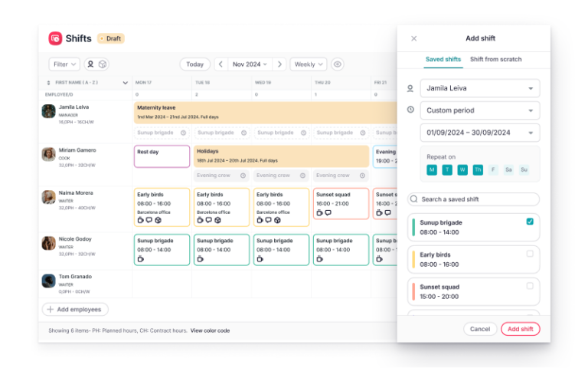Click the cube icon on Naima's Monday shift

click(x=158, y=220)
